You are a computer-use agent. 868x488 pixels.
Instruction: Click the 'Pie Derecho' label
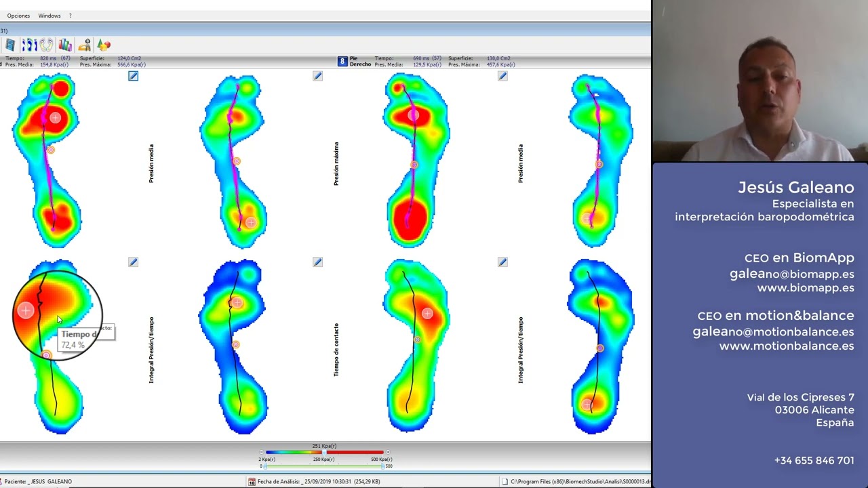(x=360, y=61)
